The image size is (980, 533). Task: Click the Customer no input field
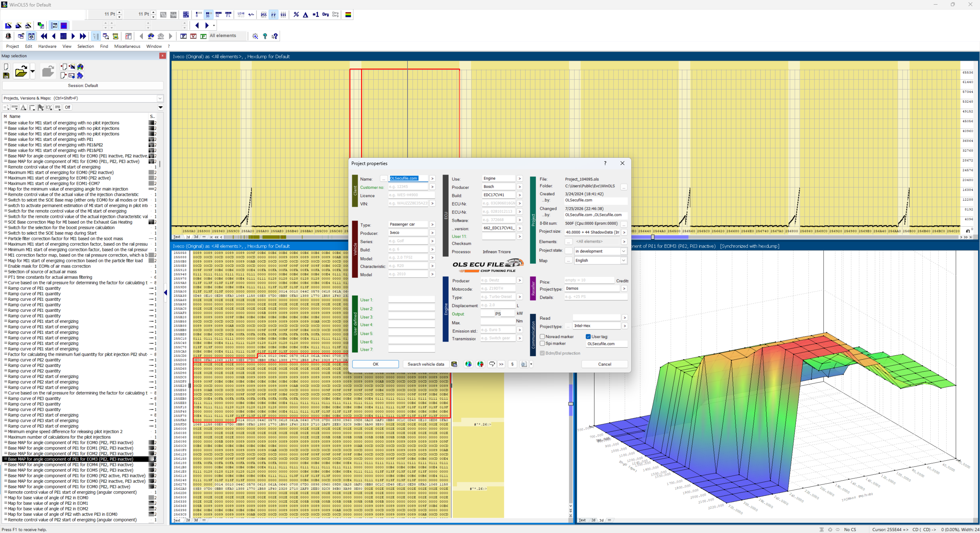408,187
